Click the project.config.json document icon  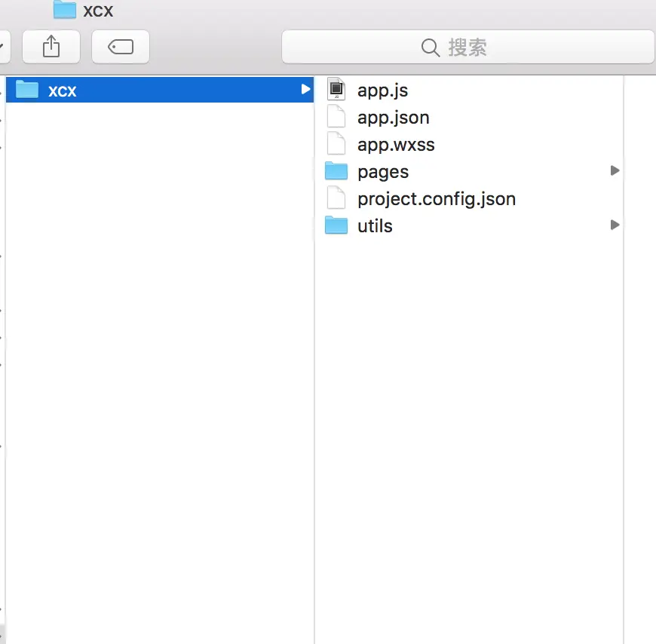pyautogui.click(x=336, y=198)
